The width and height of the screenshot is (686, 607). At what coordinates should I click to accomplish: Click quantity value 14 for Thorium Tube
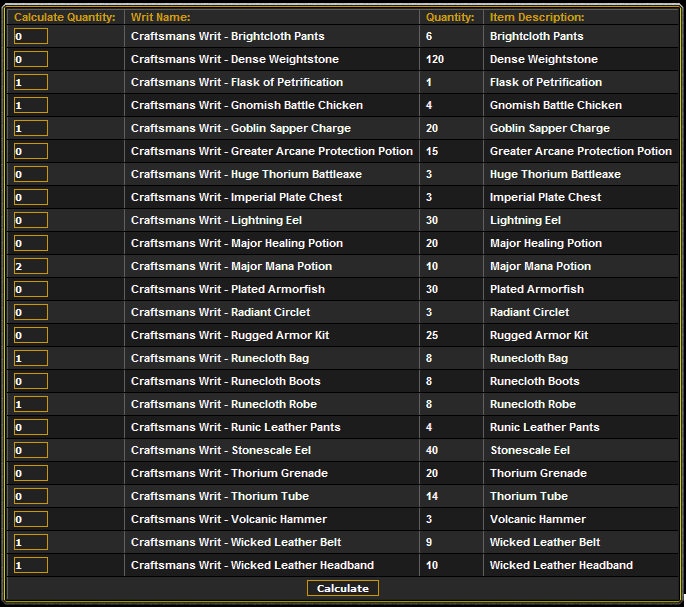pyautogui.click(x=432, y=496)
